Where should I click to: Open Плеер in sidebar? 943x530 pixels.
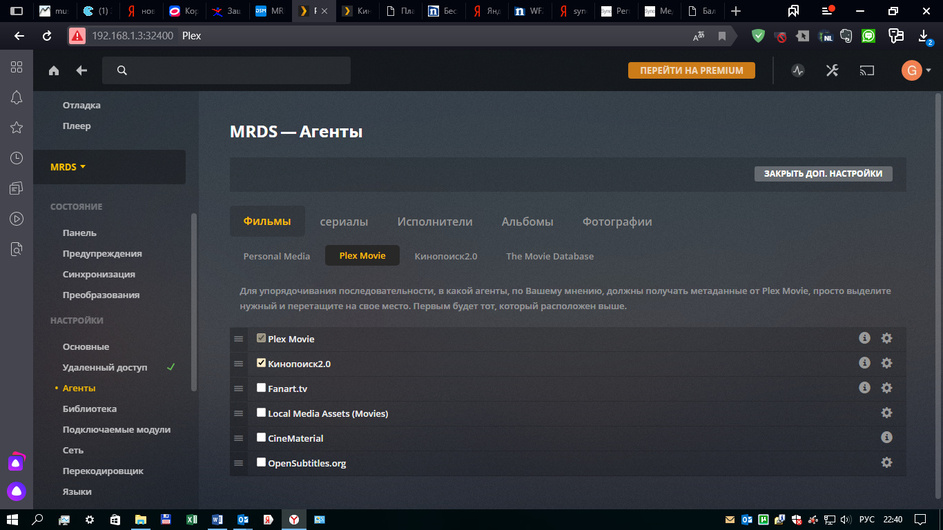pyautogui.click(x=76, y=126)
